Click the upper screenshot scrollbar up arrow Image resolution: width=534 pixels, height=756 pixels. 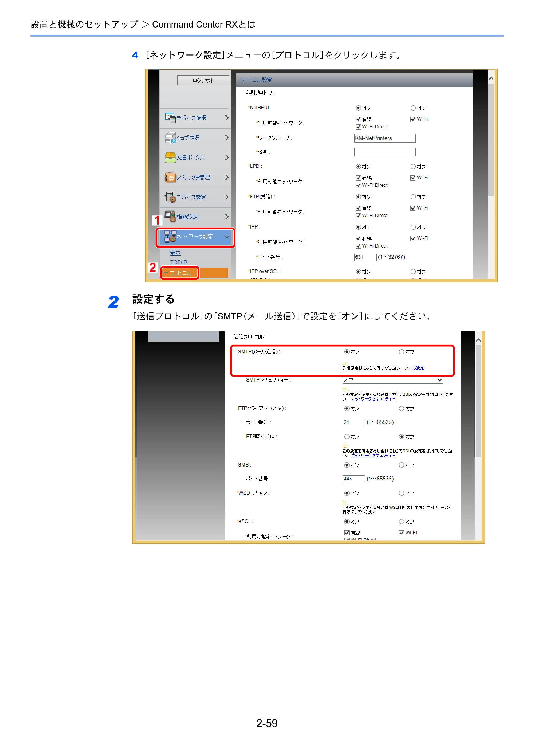pos(491,78)
